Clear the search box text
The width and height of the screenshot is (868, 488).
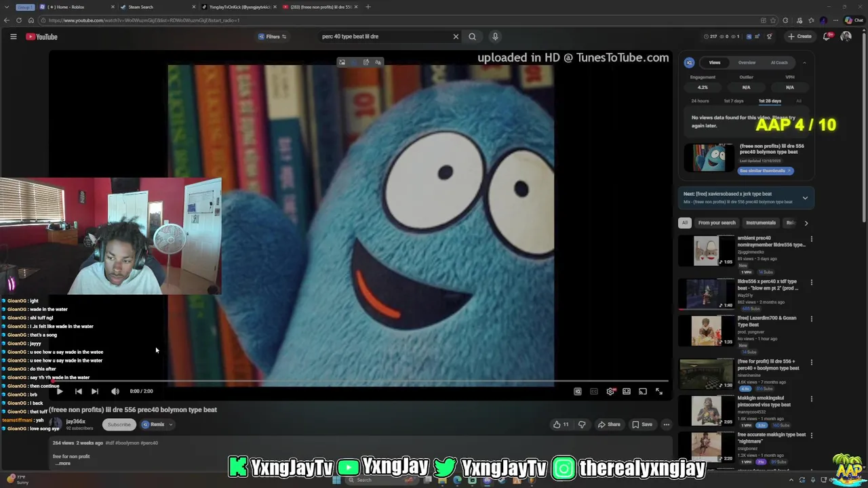click(456, 37)
